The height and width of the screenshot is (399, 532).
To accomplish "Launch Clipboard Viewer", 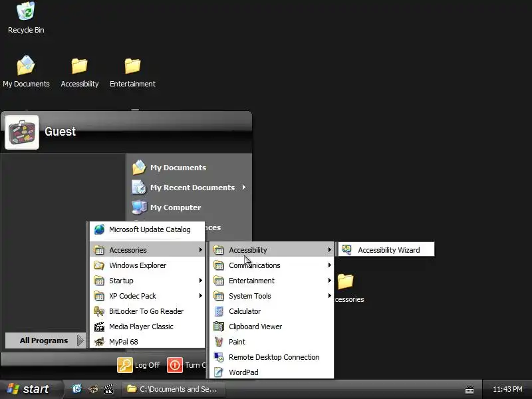I will (271, 327).
